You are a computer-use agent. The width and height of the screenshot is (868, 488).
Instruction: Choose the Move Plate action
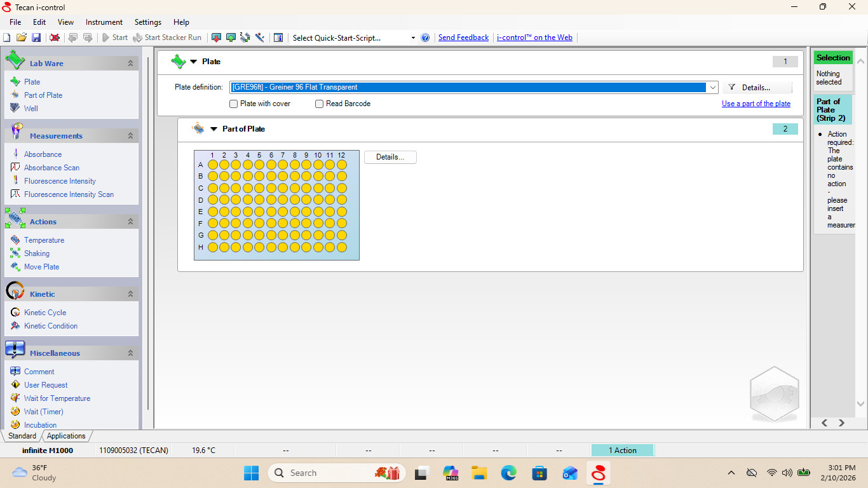41,267
